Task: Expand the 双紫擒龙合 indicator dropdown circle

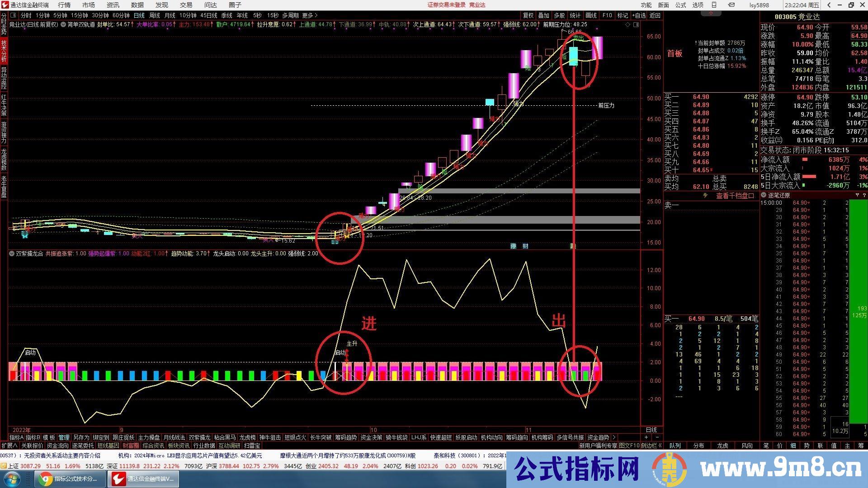Action: click(12, 253)
